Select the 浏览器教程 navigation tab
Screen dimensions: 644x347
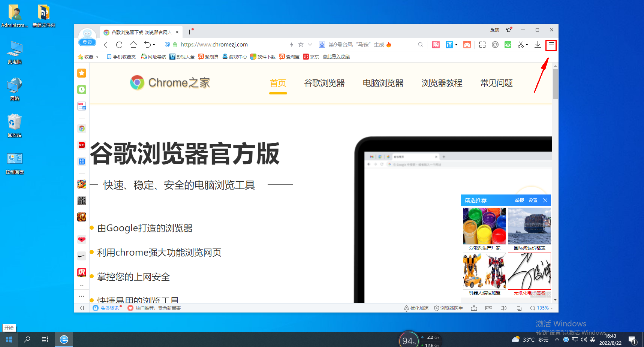(442, 83)
